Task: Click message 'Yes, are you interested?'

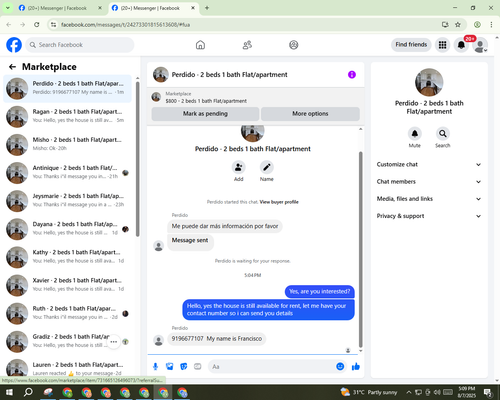Action: (320, 292)
